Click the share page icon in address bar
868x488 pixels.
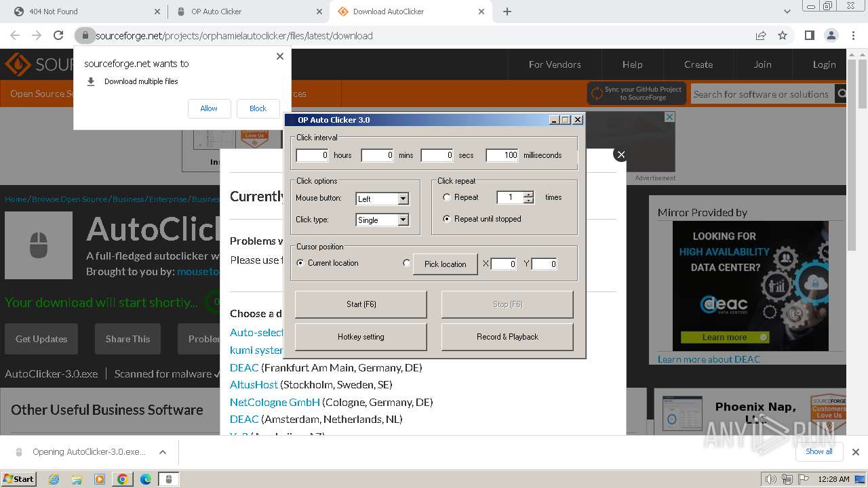[x=761, y=35]
